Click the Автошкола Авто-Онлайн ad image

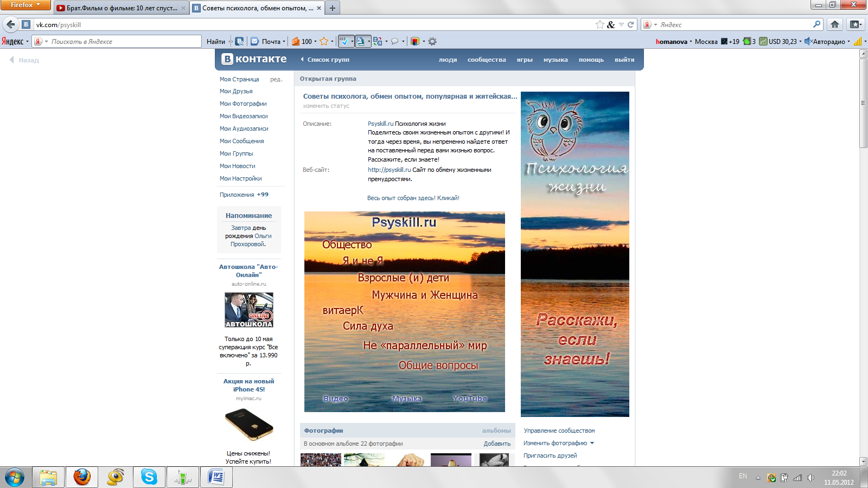tap(249, 310)
